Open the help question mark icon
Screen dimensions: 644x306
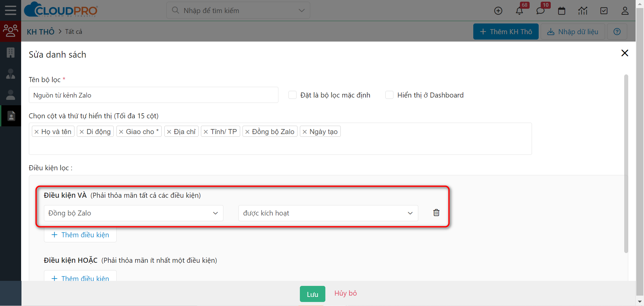tap(617, 32)
